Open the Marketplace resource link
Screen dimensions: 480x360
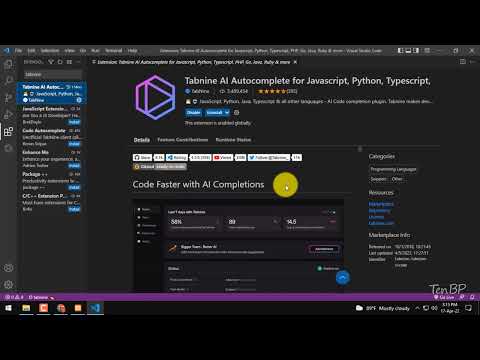(x=381, y=204)
